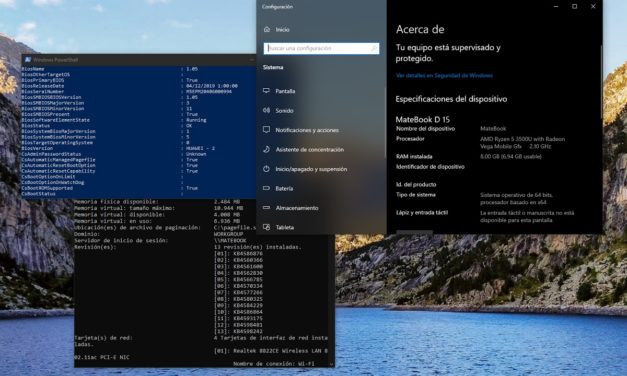Click BiosStatus row in PowerShell
This screenshot has height=376, width=627.
point(107,126)
